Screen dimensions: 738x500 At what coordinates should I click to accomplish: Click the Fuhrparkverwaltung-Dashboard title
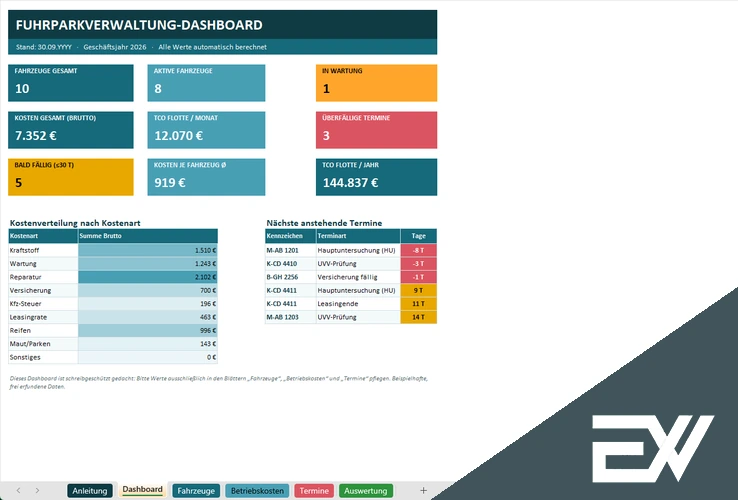[139, 25]
